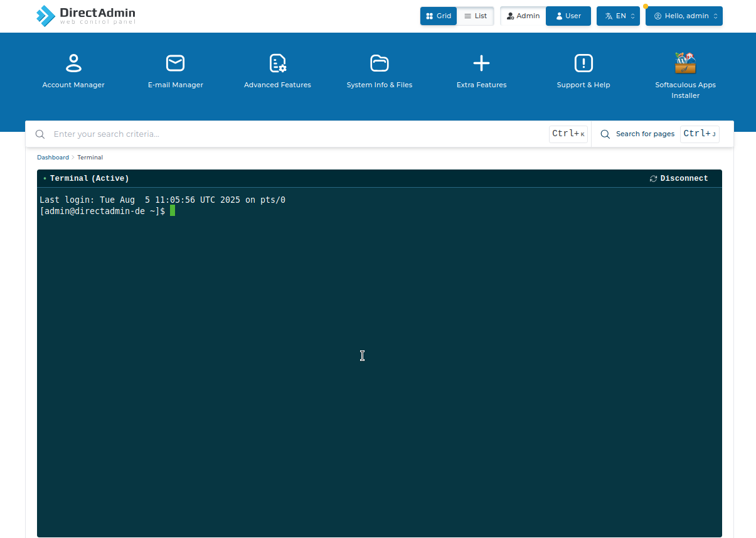This screenshot has height=538, width=756.
Task: Expand the Hello, admin account menu
Action: (x=684, y=16)
